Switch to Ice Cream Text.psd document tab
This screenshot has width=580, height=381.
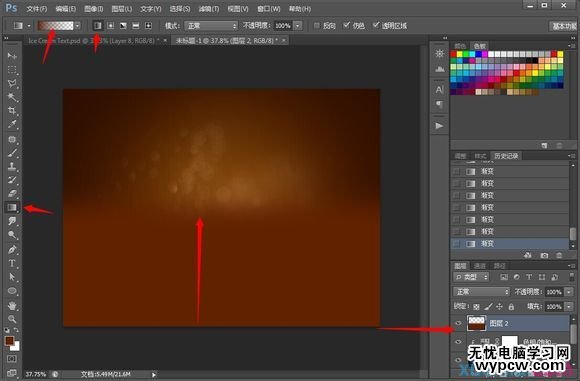(94, 41)
